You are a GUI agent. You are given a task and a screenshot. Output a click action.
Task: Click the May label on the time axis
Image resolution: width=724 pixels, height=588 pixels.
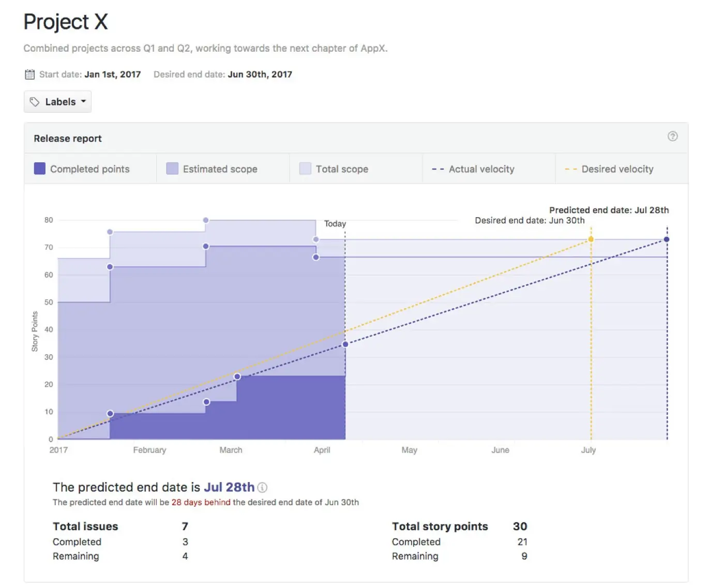410,450
